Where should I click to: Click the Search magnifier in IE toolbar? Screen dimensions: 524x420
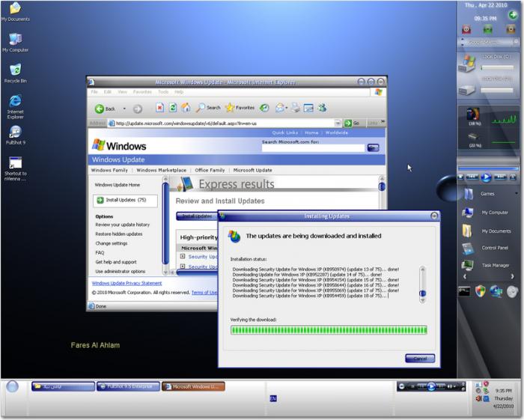201,108
